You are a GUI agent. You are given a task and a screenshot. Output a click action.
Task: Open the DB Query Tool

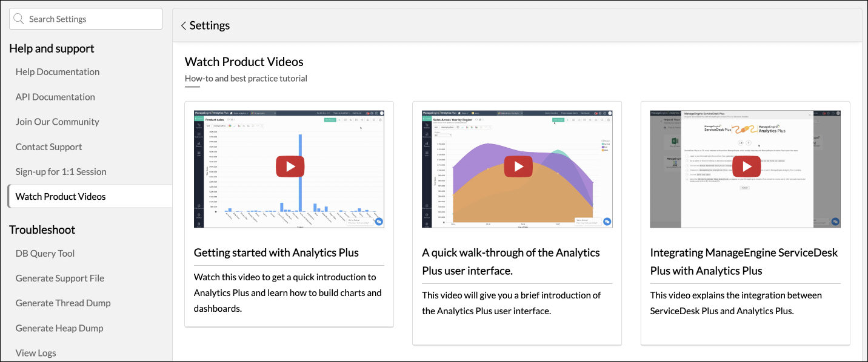[x=45, y=253]
